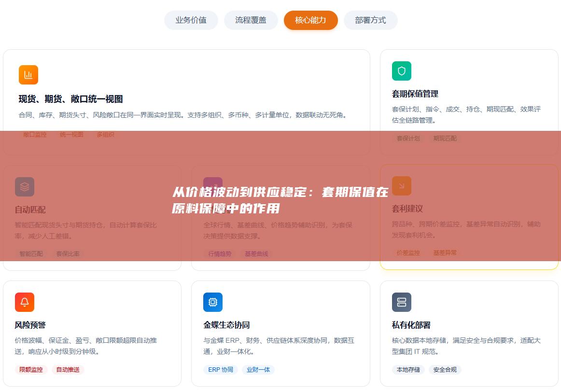The height and width of the screenshot is (392, 561).
Task: Click the 本地存储 tag
Action: 408,369
